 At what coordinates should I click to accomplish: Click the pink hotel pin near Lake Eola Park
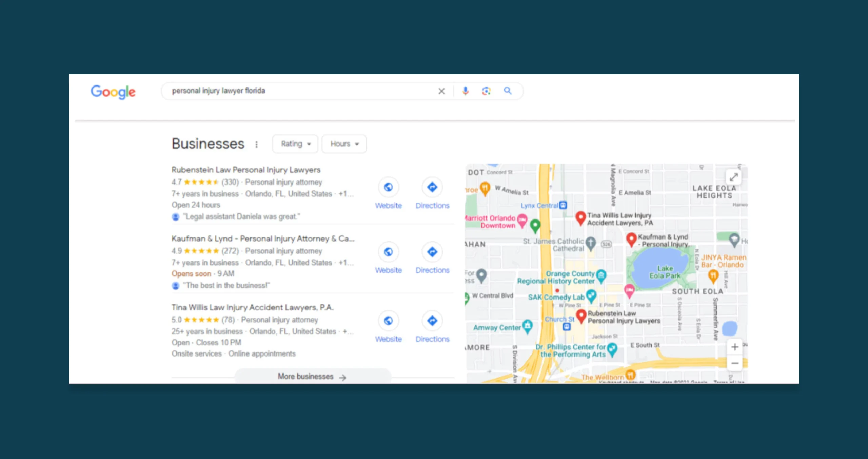tap(629, 291)
